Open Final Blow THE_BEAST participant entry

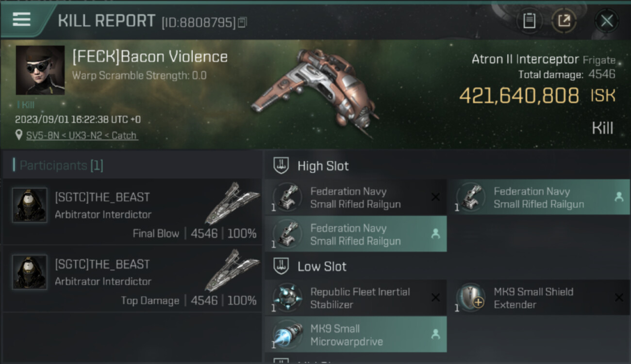click(132, 211)
